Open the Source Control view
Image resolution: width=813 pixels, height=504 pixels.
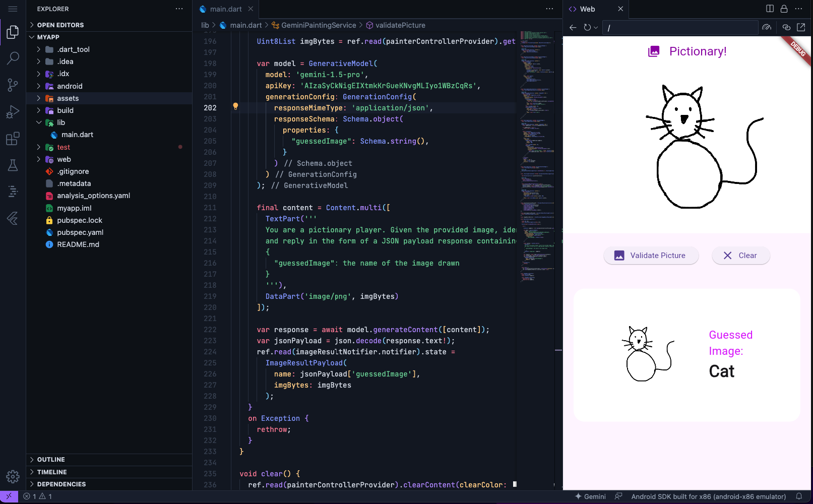[13, 85]
